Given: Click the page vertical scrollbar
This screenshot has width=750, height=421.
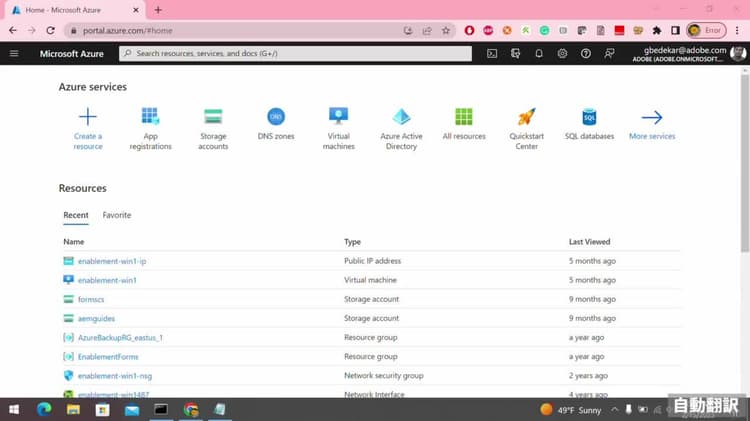Looking at the screenshot, I should coord(745,163).
